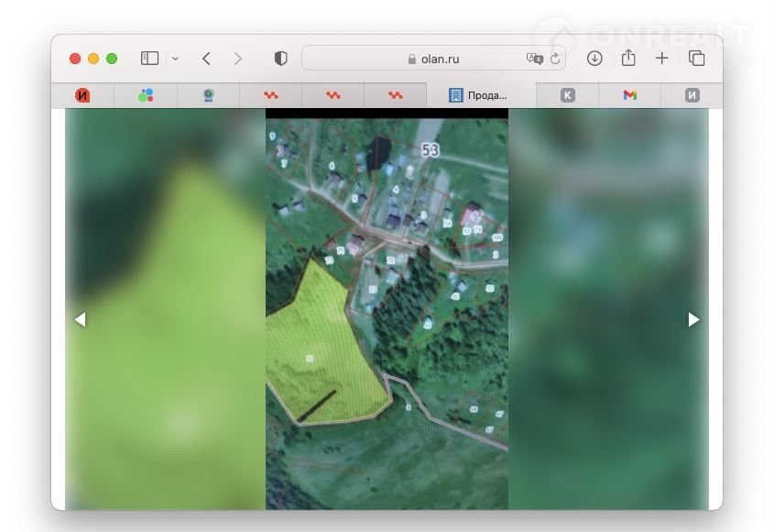Open the tab with colorful dots icon
The image size is (774, 532).
tap(146, 95)
